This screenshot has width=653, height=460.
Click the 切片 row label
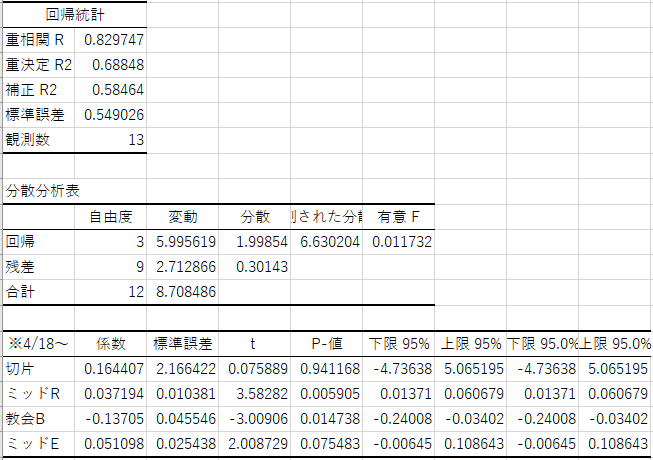38,369
